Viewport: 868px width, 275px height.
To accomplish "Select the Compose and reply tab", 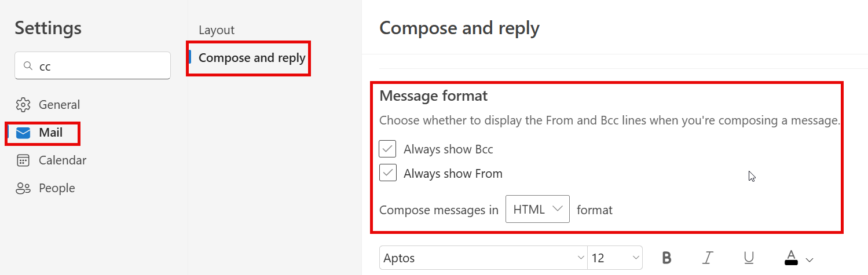I will [x=252, y=58].
